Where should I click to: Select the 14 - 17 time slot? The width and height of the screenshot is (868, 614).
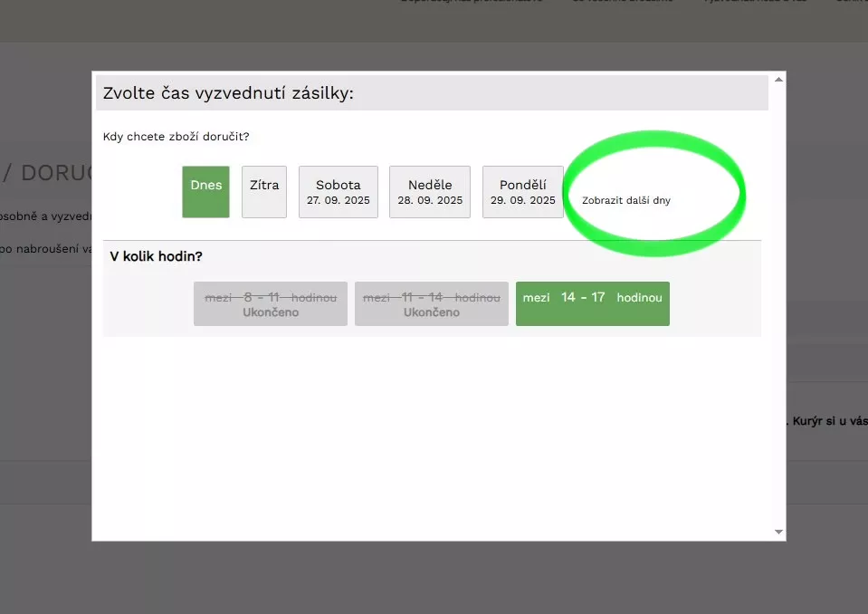pos(593,303)
